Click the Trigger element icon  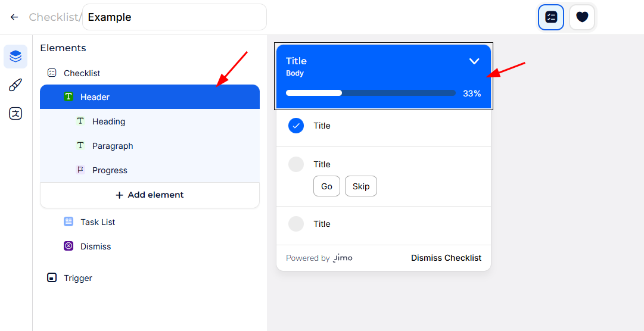(x=52, y=278)
